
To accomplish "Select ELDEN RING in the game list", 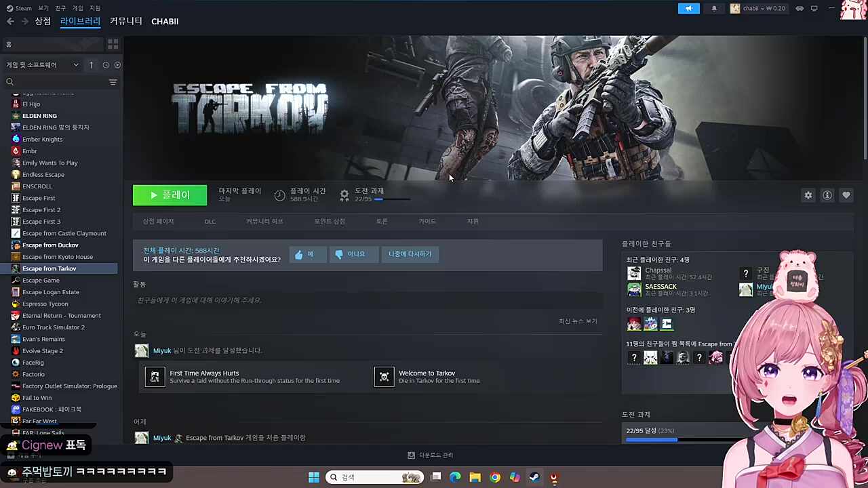I will pyautogui.click(x=39, y=116).
